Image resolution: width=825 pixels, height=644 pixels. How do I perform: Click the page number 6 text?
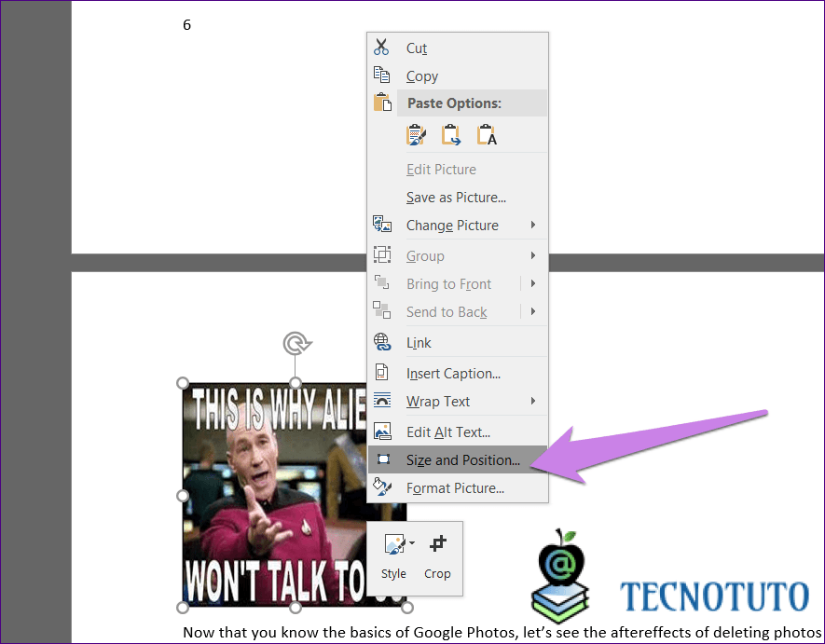(x=186, y=25)
